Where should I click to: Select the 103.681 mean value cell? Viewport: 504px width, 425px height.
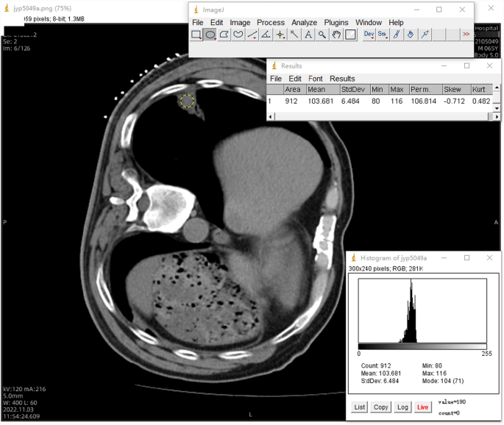coord(321,101)
